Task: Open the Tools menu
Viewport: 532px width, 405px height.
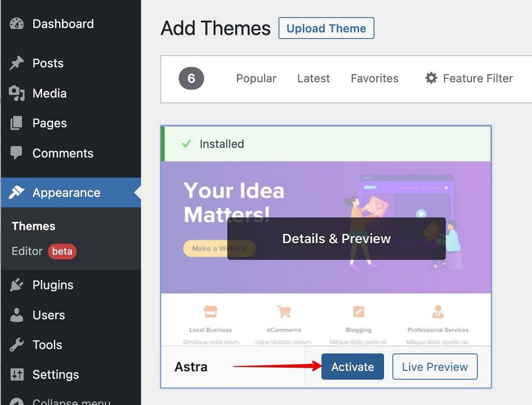Action: (71, 344)
